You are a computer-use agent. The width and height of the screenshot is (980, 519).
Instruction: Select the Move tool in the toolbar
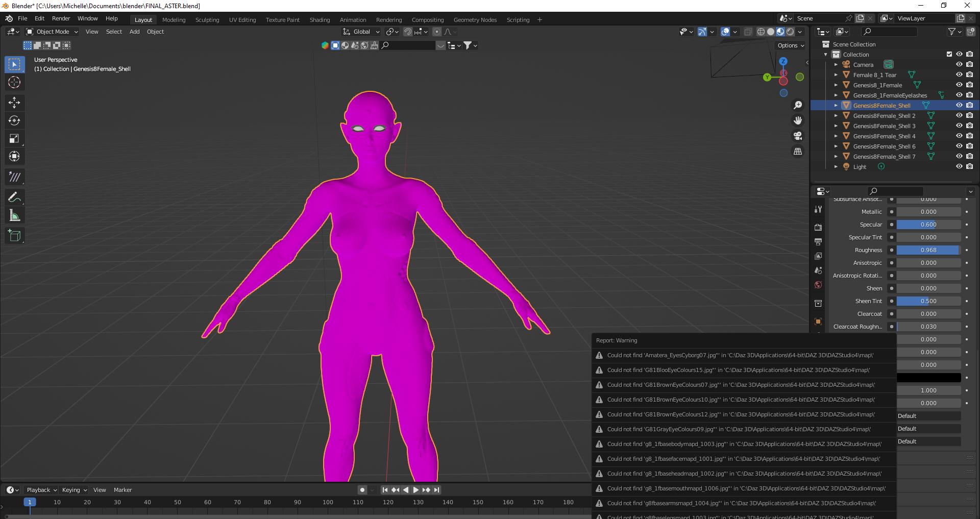tap(14, 103)
